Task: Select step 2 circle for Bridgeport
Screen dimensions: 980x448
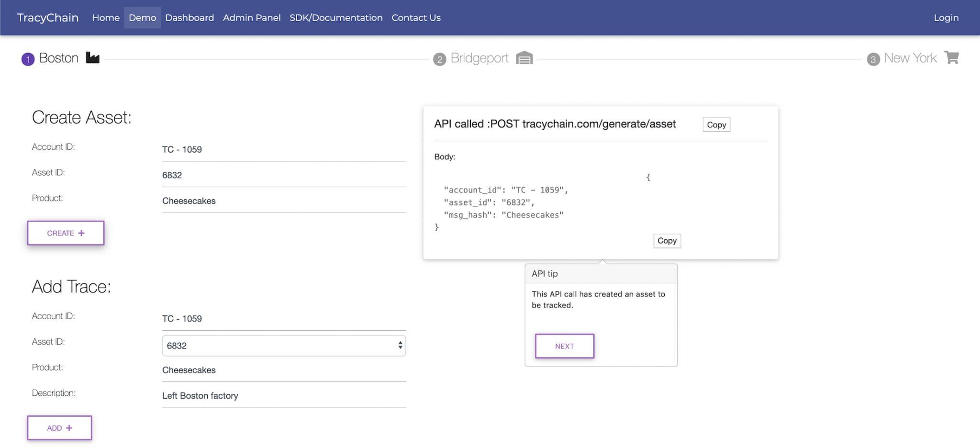Action: (440, 59)
